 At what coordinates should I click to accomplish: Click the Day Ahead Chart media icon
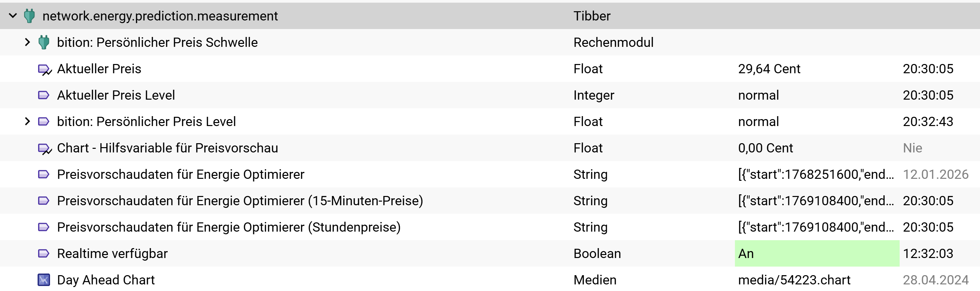tap(44, 280)
